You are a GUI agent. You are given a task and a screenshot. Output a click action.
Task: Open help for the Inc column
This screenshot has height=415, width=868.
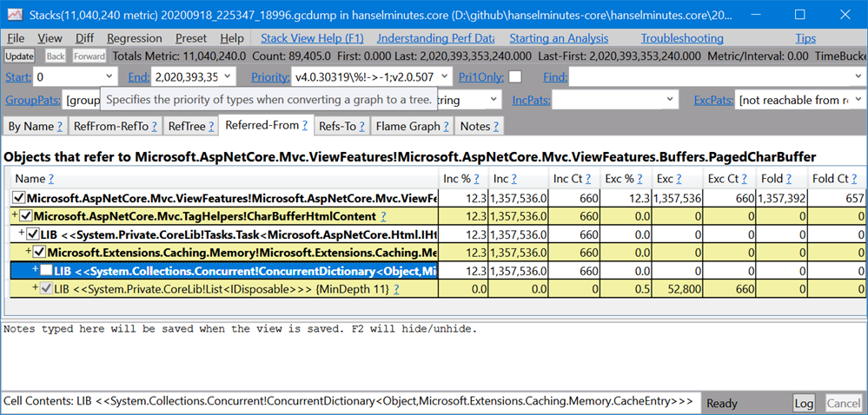tap(514, 179)
